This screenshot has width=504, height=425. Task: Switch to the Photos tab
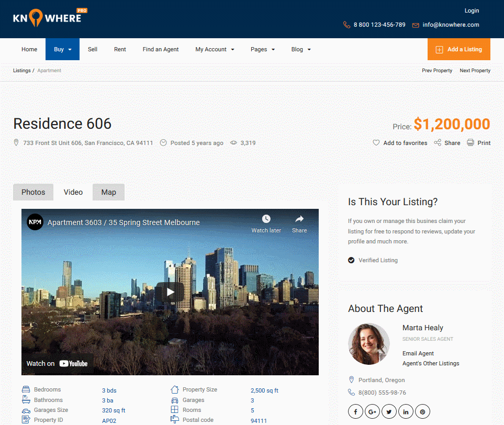(33, 192)
